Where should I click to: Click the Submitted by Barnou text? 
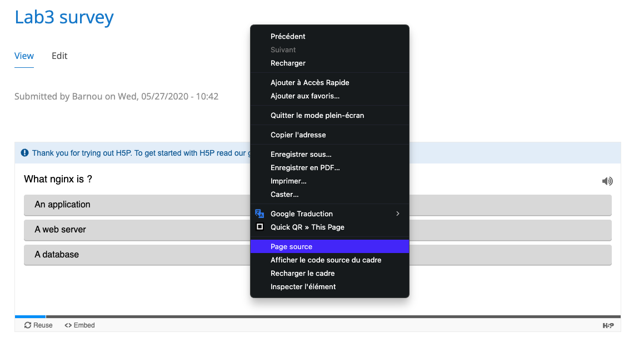116,96
